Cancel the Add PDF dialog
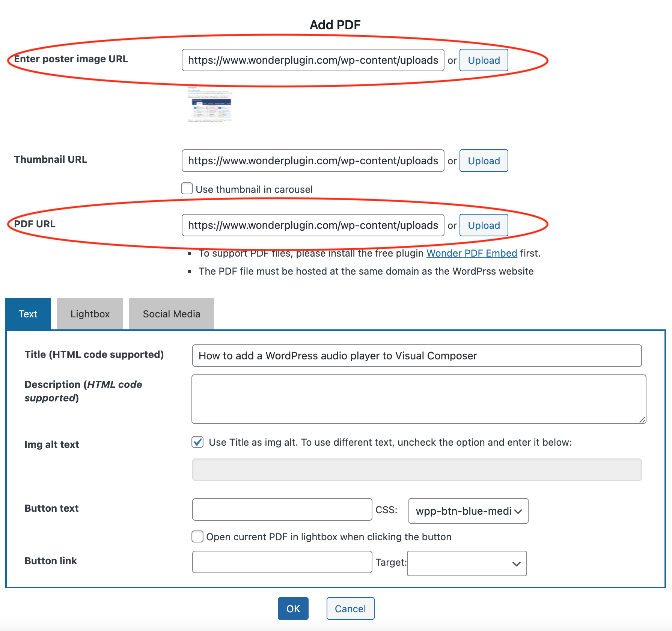This screenshot has height=631, width=672. click(350, 608)
